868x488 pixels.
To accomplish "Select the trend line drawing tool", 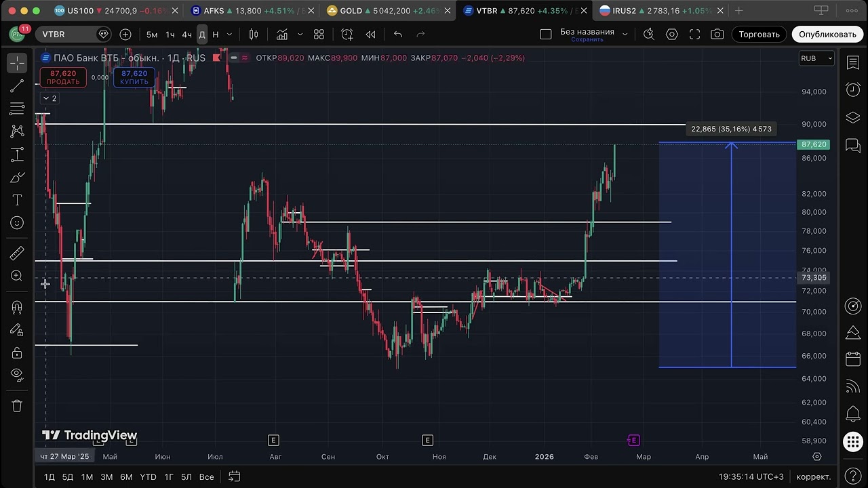I will coord(17,86).
